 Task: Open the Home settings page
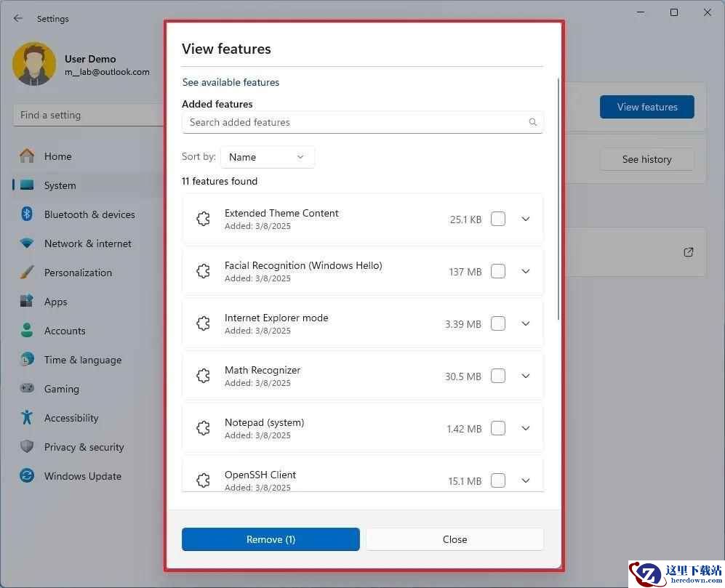coord(57,156)
